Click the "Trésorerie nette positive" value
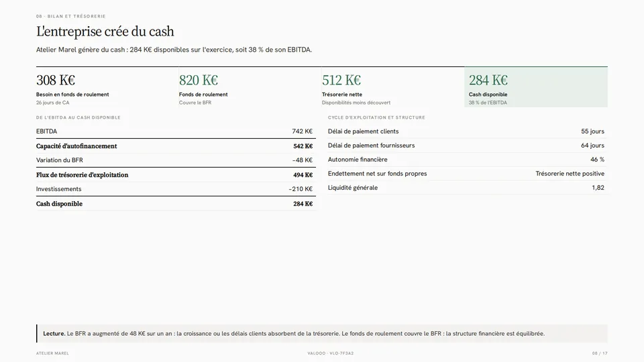The height and width of the screenshot is (362, 644). [570, 174]
